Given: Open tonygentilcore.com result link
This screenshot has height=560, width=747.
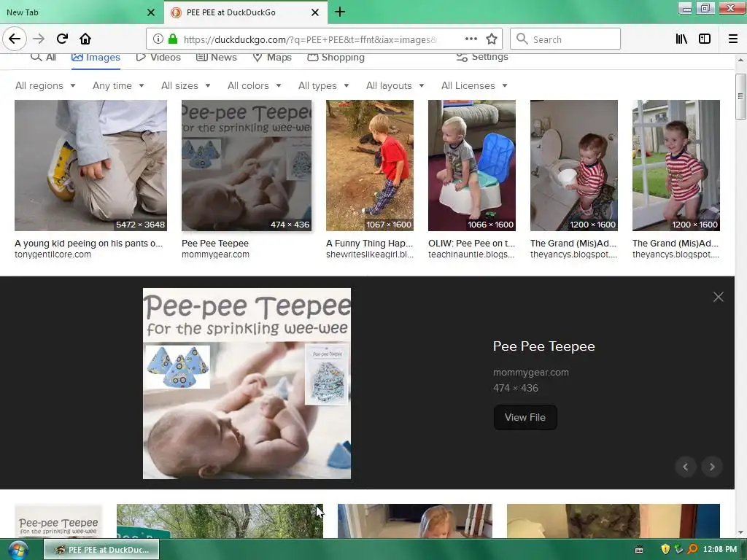Looking at the screenshot, I should click(x=53, y=254).
